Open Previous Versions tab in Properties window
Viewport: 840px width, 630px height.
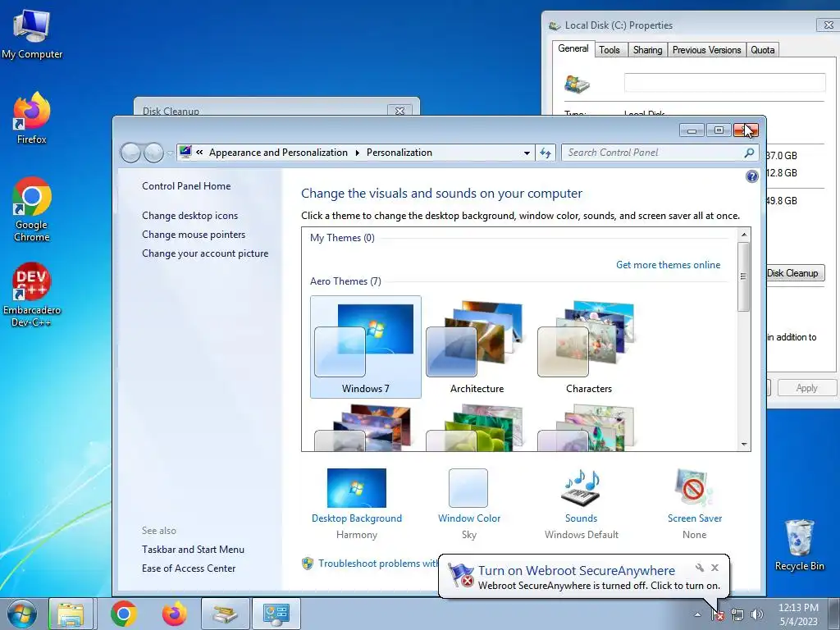tap(706, 50)
